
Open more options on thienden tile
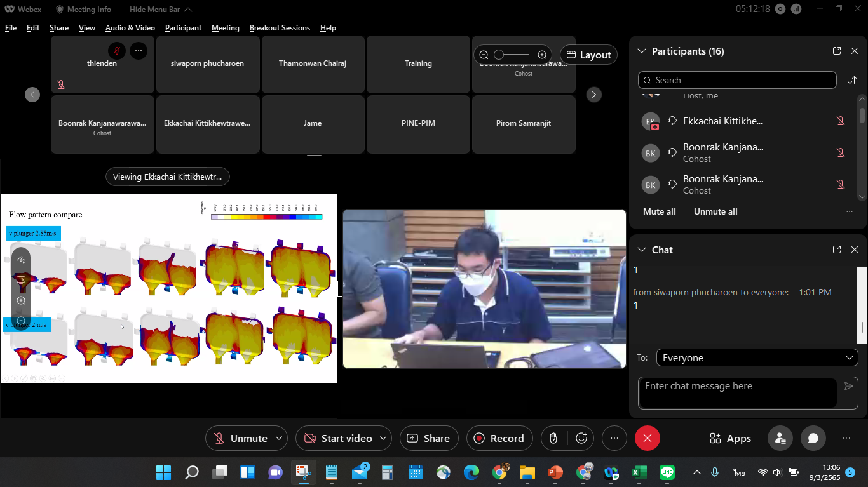(139, 51)
